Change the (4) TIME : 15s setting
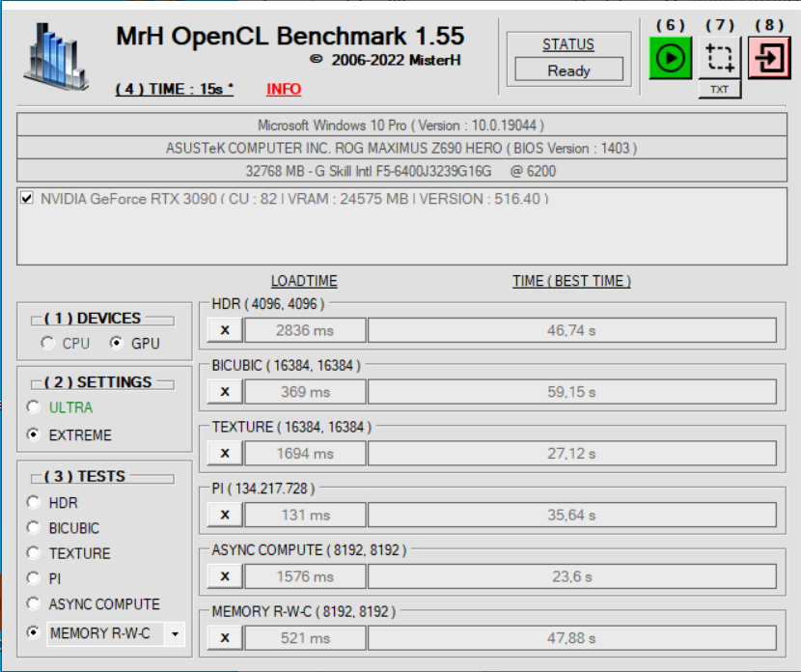 175,89
